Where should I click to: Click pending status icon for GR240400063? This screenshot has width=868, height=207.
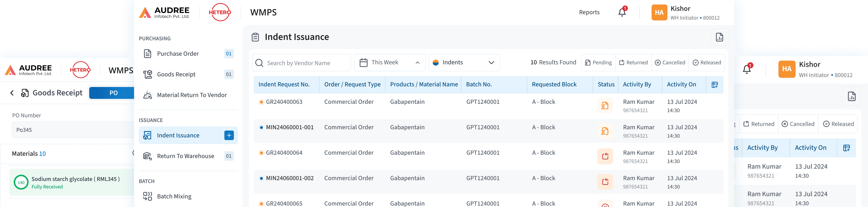[605, 106]
